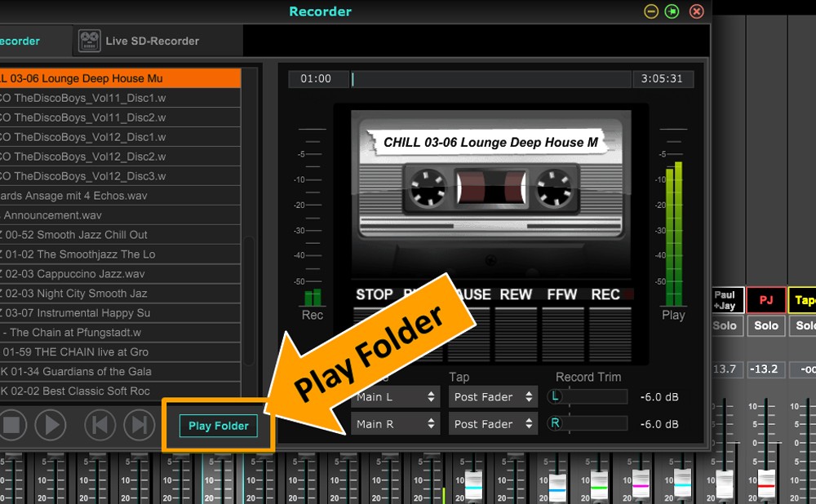Open the Main R source dropdown
This screenshot has width=816, height=504.
[397, 424]
